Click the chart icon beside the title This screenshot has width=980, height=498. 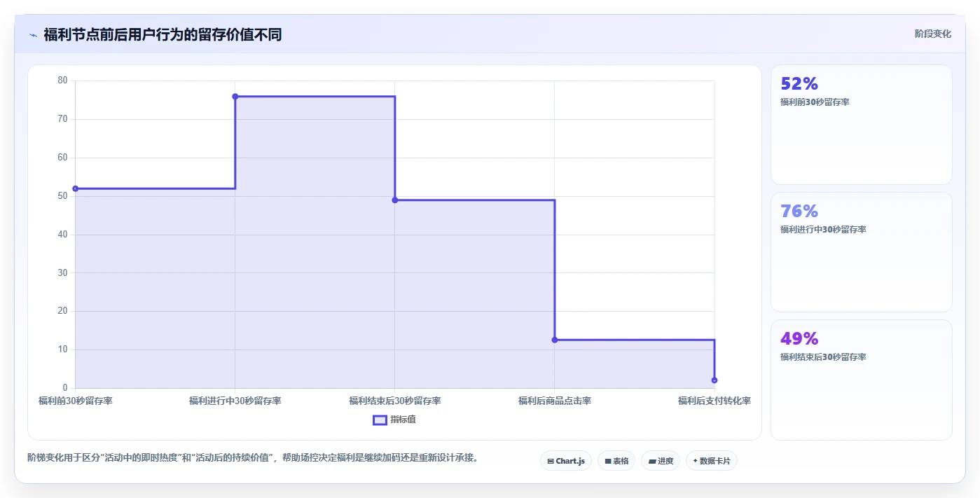coord(33,35)
